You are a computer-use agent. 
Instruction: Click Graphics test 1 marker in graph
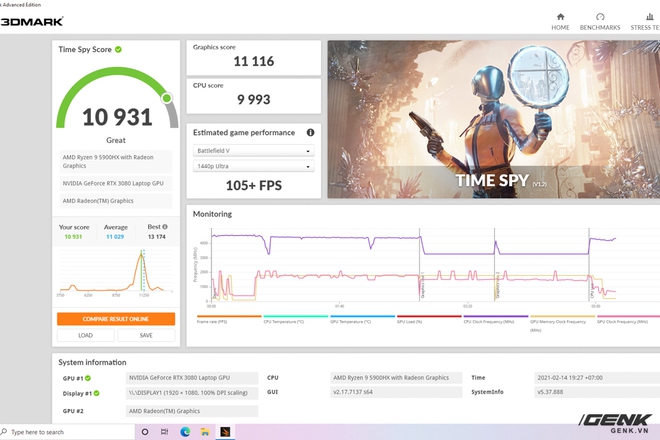tap(422, 285)
